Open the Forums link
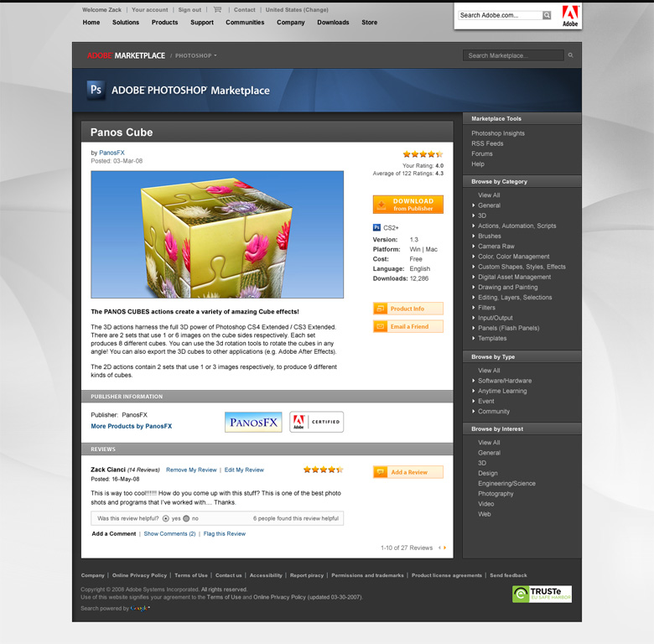The height and width of the screenshot is (644, 654). click(x=482, y=154)
